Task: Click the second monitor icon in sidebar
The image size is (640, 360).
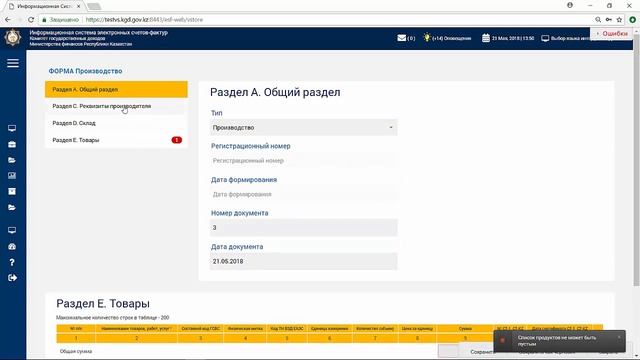Action: 12,230
